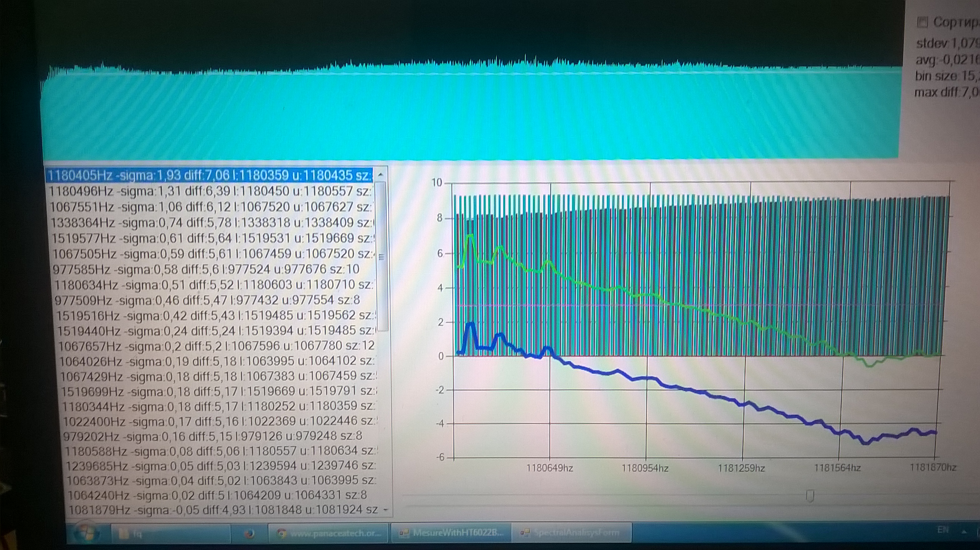Click the frequency list scroll-down arrow
Screen dimensions: 980x550
[x=386, y=509]
